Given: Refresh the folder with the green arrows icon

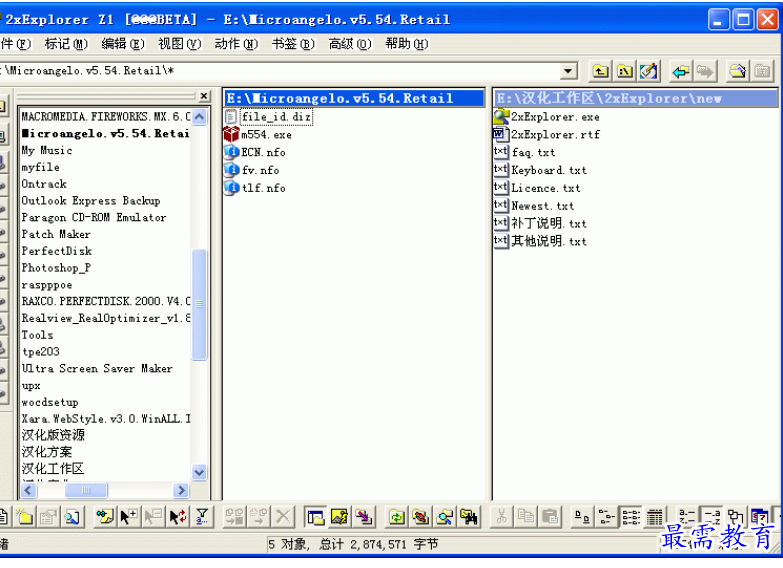Looking at the screenshot, I should (397, 517).
